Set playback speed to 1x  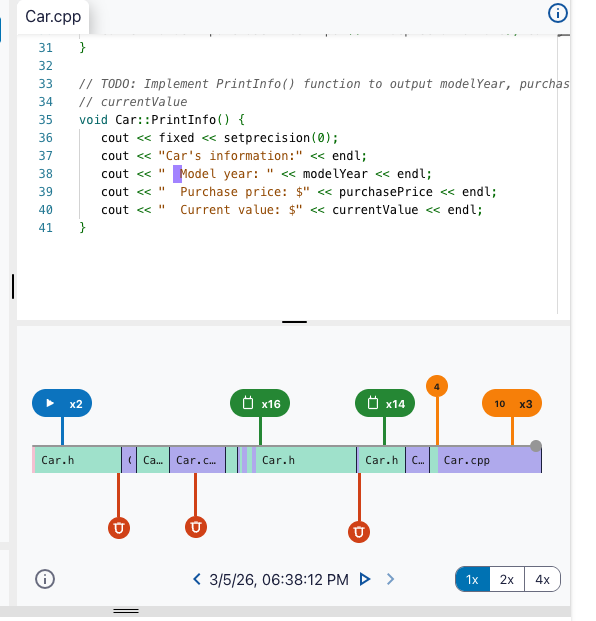pos(472,579)
